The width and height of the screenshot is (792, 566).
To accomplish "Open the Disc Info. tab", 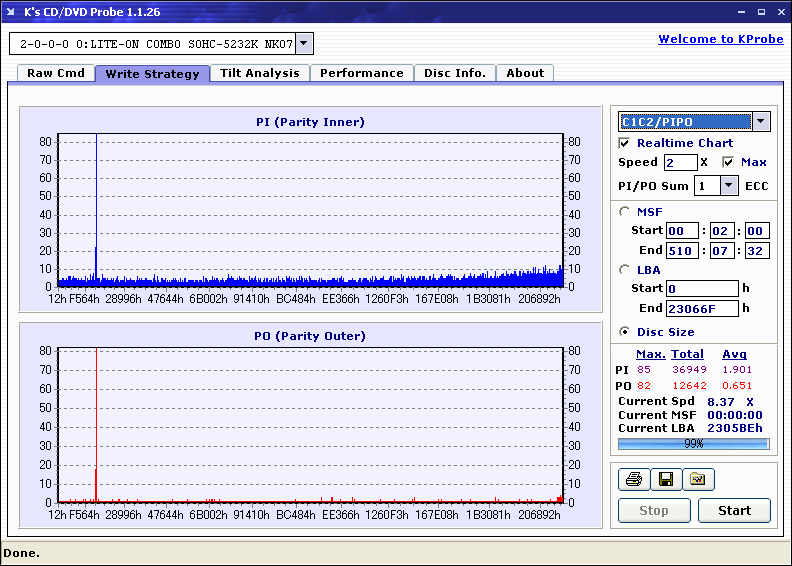I will click(455, 73).
